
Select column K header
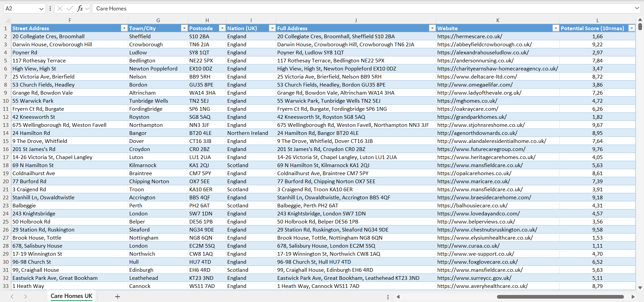tap(498, 20)
